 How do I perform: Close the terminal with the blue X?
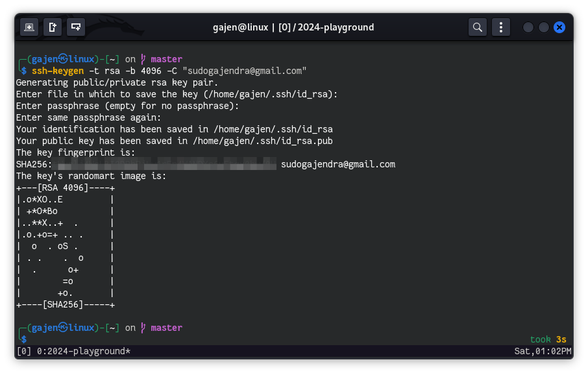click(559, 27)
